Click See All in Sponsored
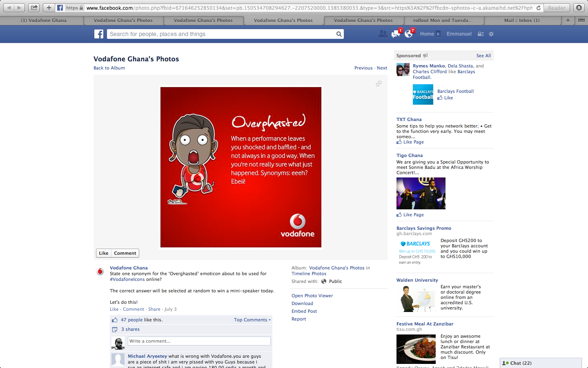 [x=483, y=56]
